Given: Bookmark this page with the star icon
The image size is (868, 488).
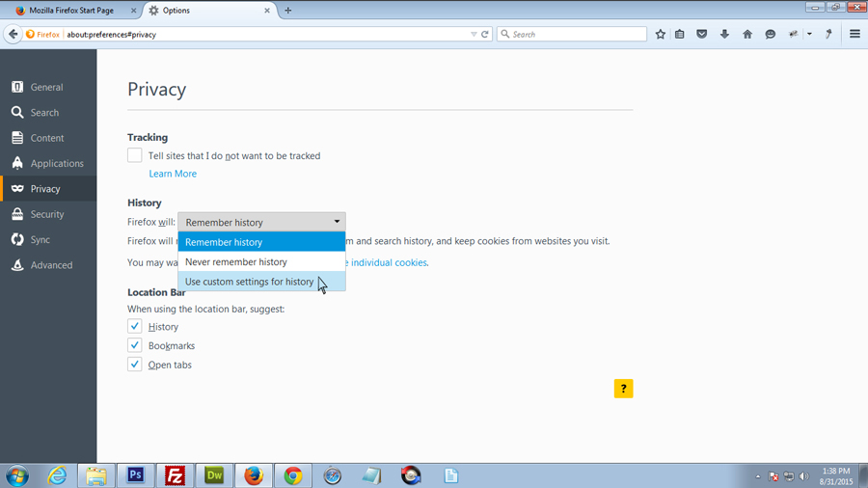Looking at the screenshot, I should (x=661, y=35).
